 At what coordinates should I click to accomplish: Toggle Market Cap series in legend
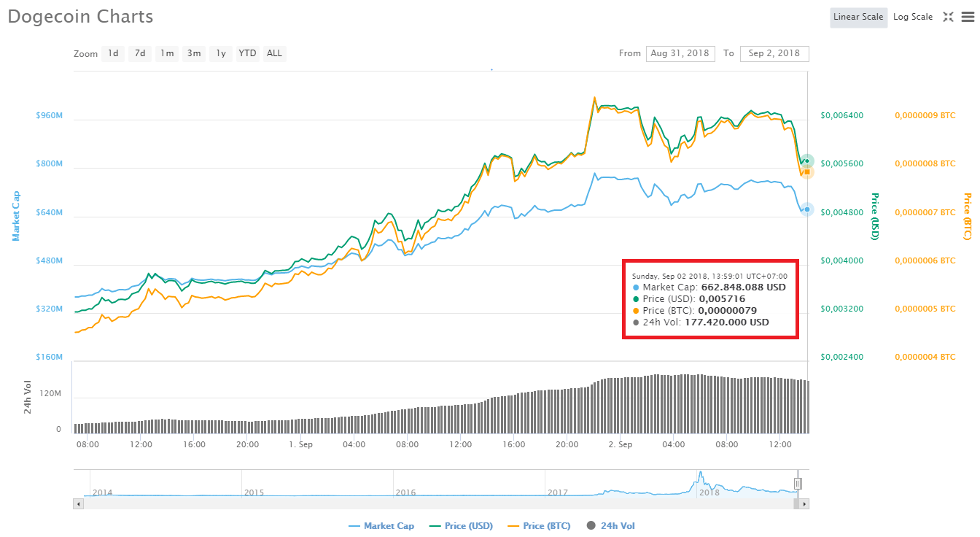pyautogui.click(x=381, y=525)
